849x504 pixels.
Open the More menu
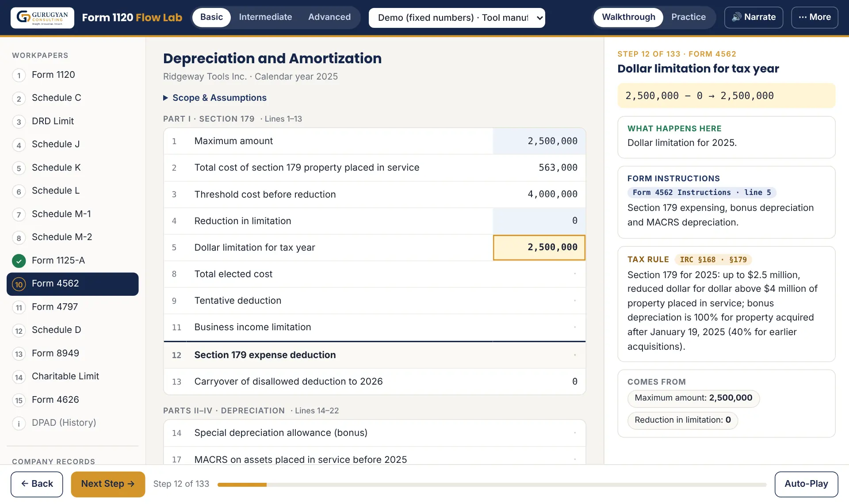(815, 17)
